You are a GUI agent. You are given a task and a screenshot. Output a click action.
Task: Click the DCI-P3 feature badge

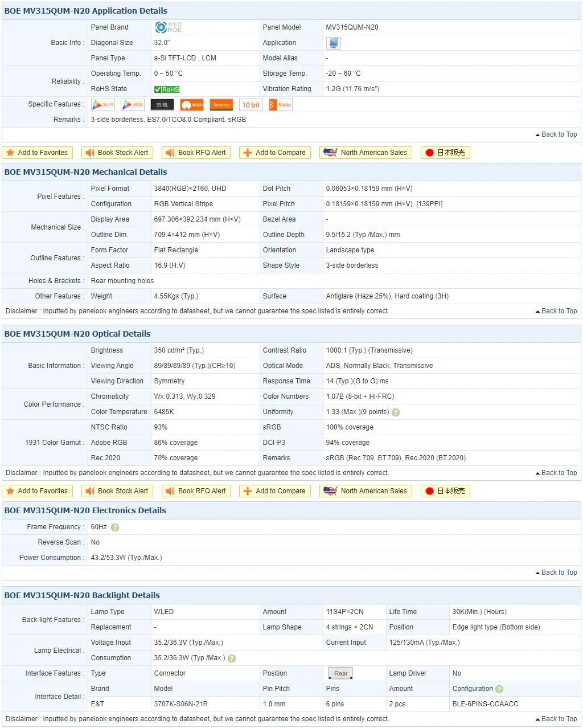[x=103, y=105]
